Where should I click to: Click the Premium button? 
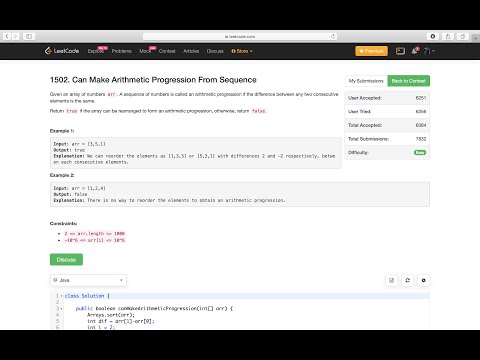pyautogui.click(x=371, y=51)
